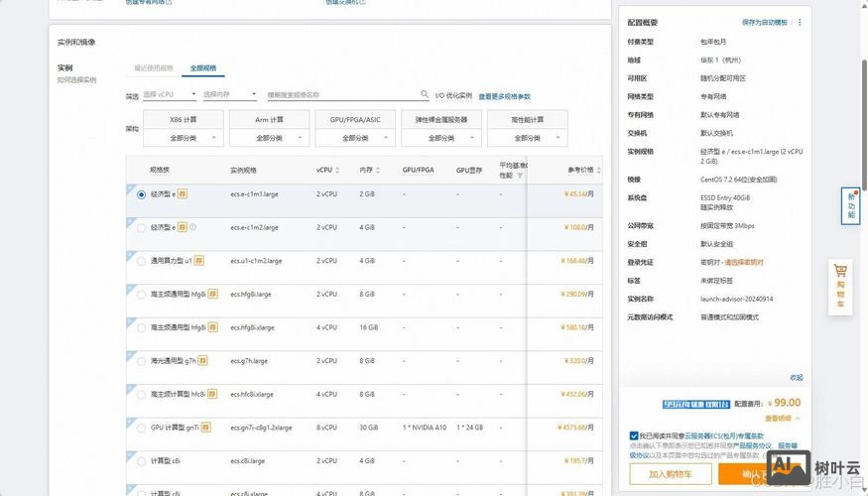Click the magnifier icon in the spec search box
The image size is (868, 496).
424,94
